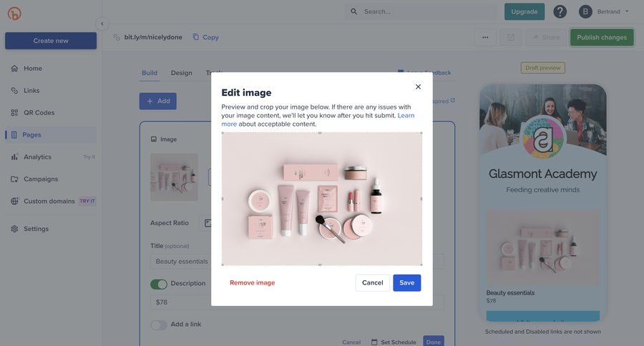Click the Beauty essentials preview image

point(542,248)
